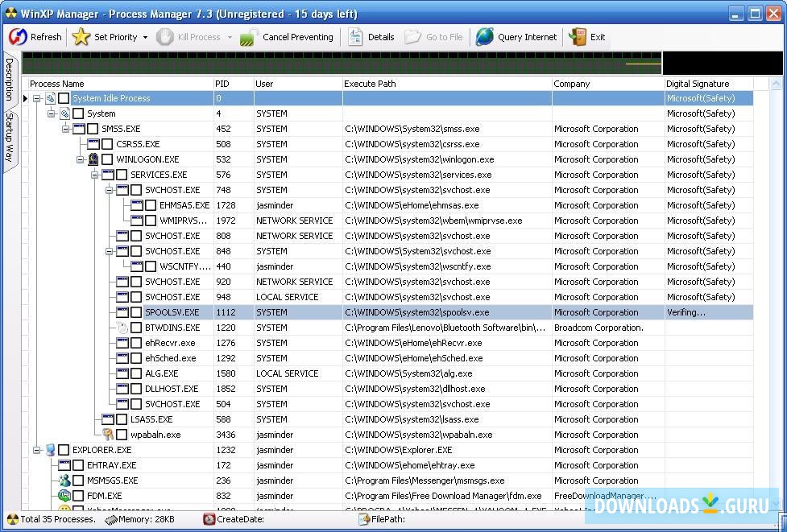Open the Details document icon

(355, 36)
